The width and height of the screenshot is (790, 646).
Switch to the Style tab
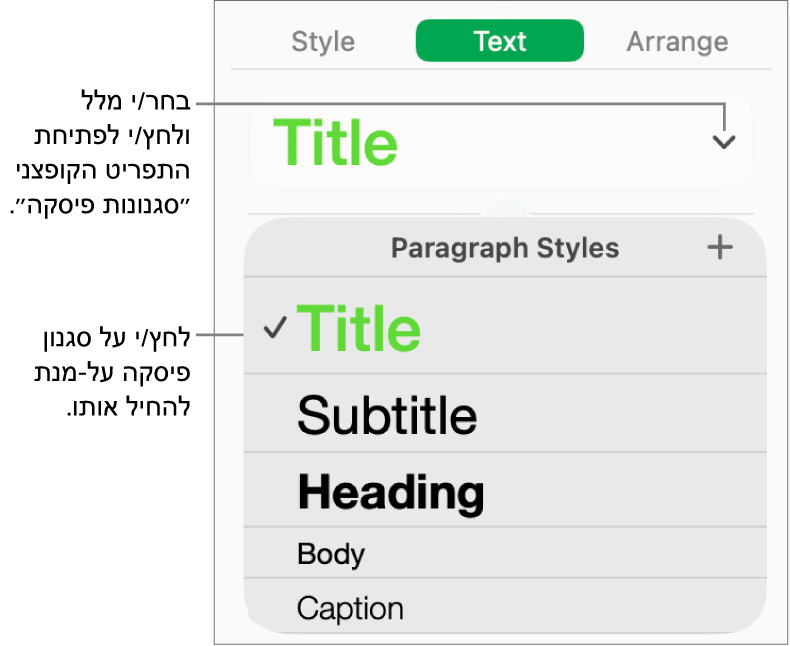[x=322, y=42]
